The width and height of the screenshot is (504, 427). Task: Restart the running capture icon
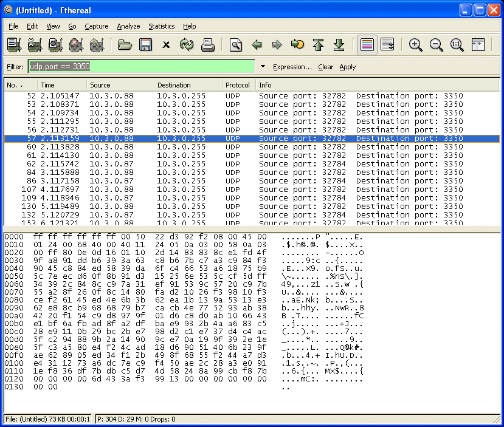(97, 44)
